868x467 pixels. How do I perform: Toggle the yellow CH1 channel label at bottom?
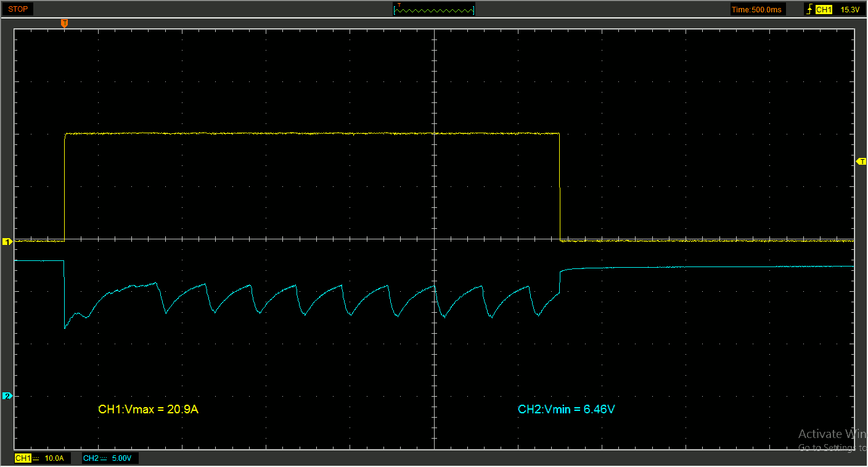(23, 458)
